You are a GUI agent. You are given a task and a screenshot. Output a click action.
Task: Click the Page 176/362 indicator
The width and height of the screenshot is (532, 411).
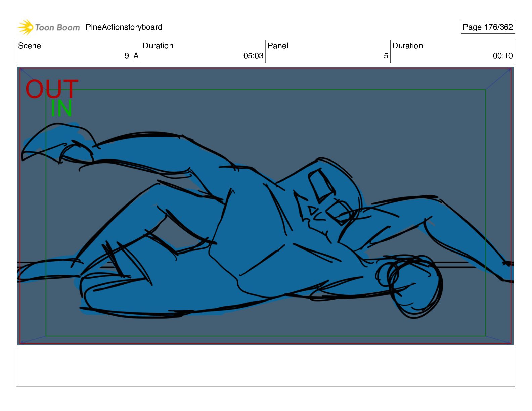pos(488,27)
